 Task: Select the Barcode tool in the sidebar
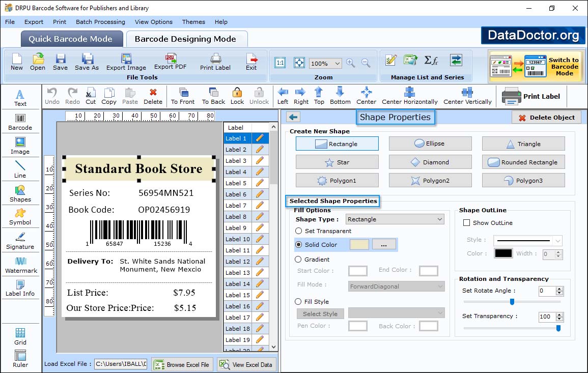pos(20,122)
